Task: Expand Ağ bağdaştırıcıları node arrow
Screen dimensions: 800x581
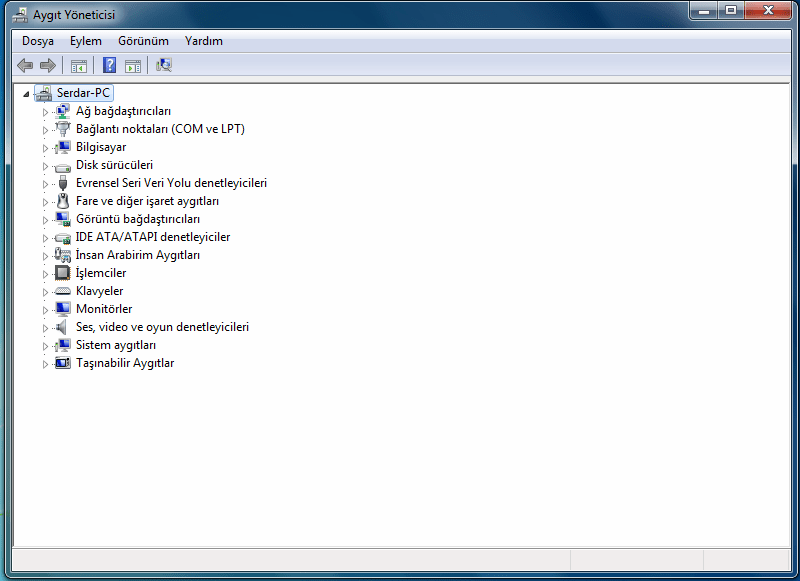Action: click(x=45, y=112)
